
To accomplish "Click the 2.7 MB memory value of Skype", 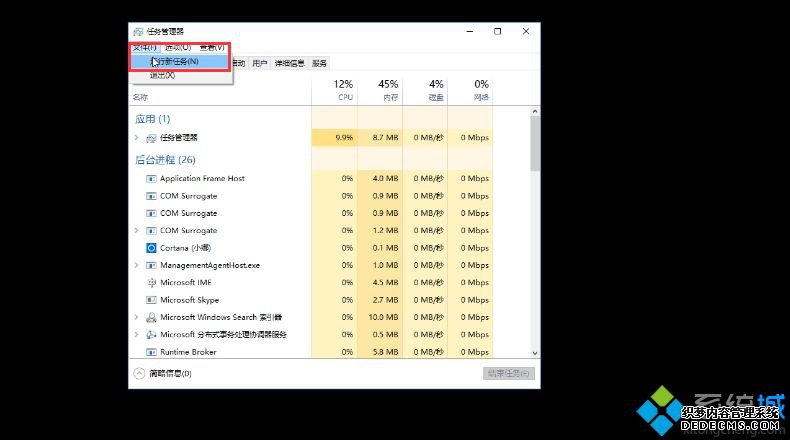I will [x=385, y=300].
